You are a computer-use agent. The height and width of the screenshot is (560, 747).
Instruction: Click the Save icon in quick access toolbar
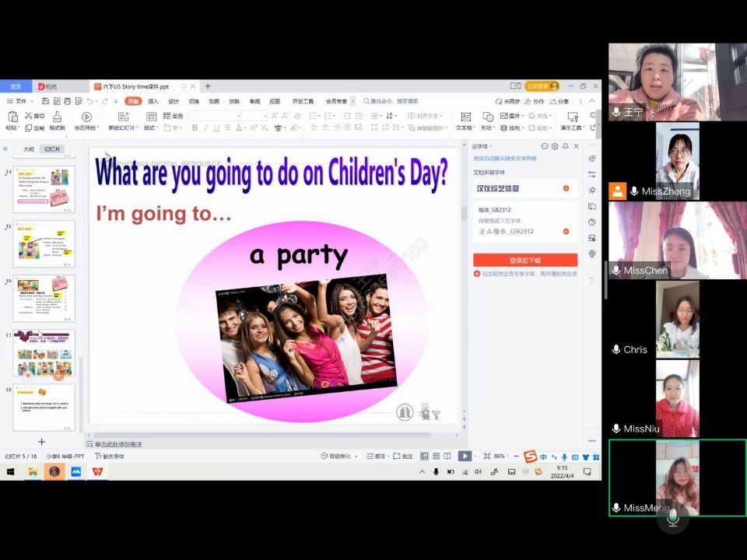pos(45,101)
